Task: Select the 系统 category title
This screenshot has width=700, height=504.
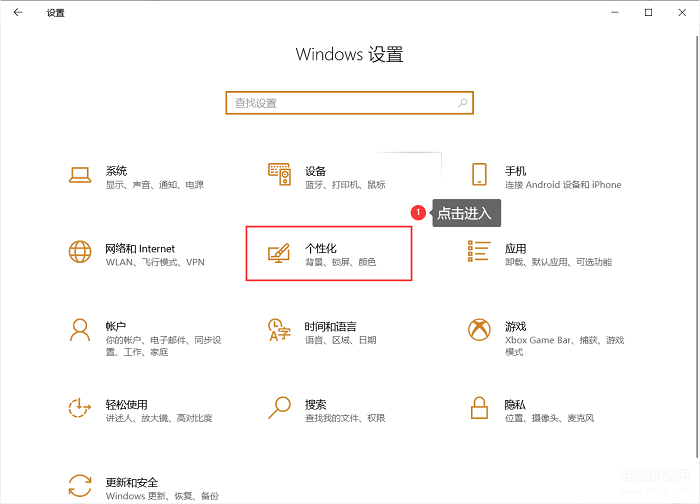Action: [x=116, y=171]
